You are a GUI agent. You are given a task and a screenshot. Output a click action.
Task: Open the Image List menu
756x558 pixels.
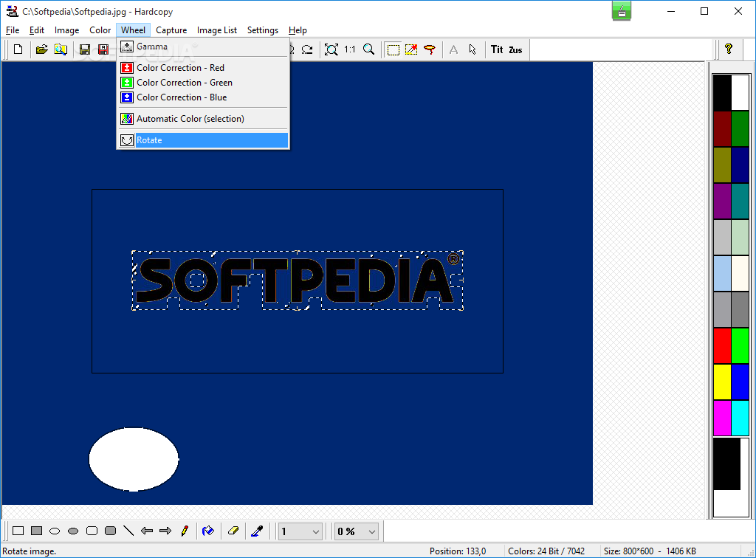(217, 30)
